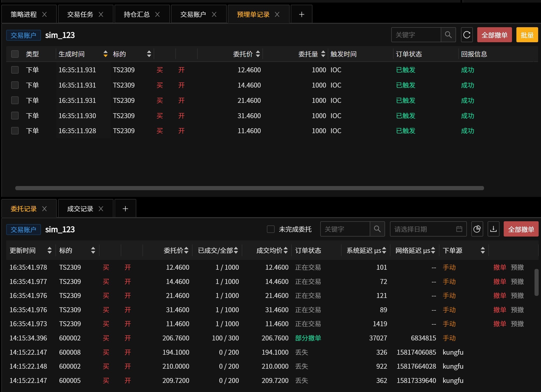The image size is (541, 392).
Task: Click the 批量 button
Action: 527,35
